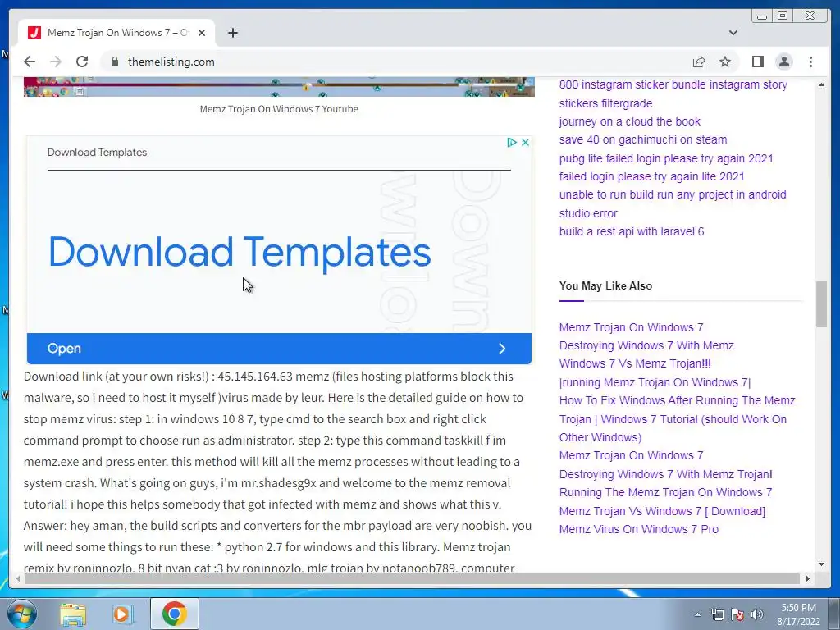The image size is (840, 630).
Task: Click horizontal scrollbar right arrow
Action: tap(808, 578)
